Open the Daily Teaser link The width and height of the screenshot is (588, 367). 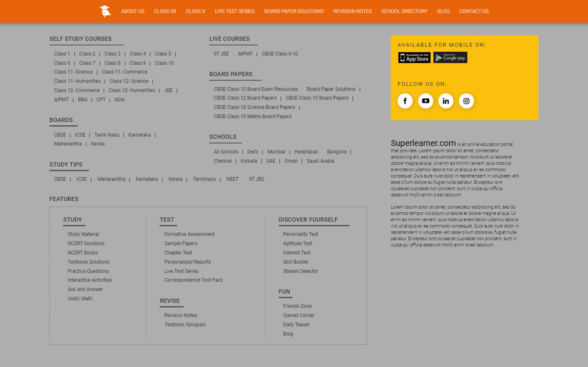coord(296,325)
